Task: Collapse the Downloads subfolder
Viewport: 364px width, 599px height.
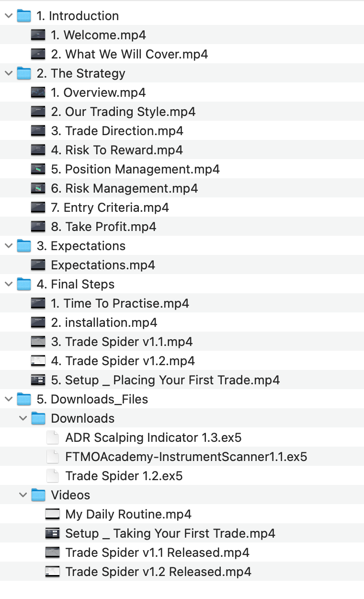Action: tap(23, 418)
